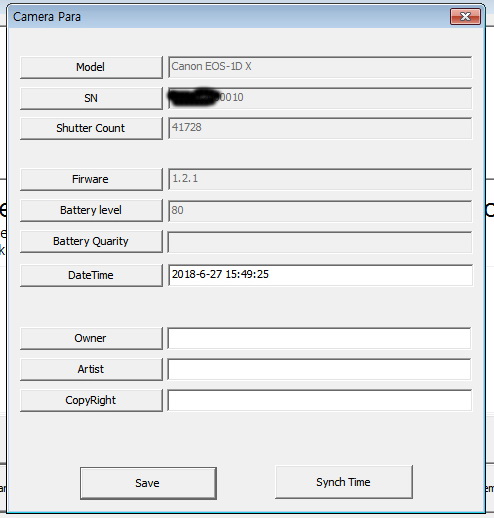494x518 pixels.
Task: Click the Camera Para title text
Action: [x=47, y=17]
